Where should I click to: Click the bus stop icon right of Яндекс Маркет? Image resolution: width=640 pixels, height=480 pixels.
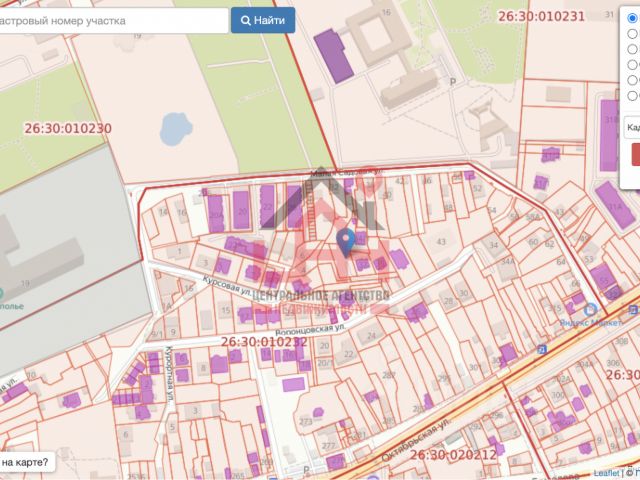coord(633,310)
